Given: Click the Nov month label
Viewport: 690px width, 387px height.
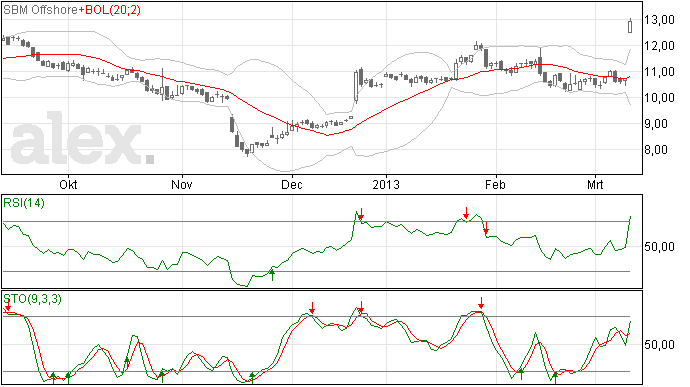Looking at the screenshot, I should [x=182, y=184].
